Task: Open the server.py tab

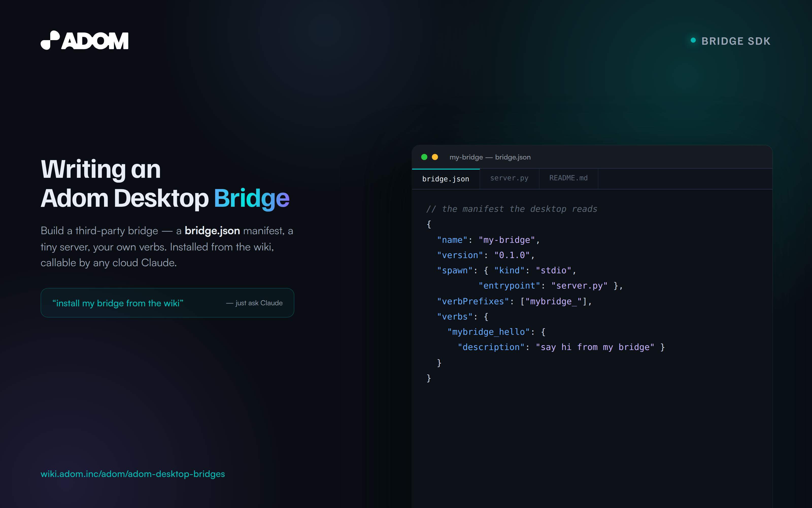Action: pyautogui.click(x=509, y=178)
